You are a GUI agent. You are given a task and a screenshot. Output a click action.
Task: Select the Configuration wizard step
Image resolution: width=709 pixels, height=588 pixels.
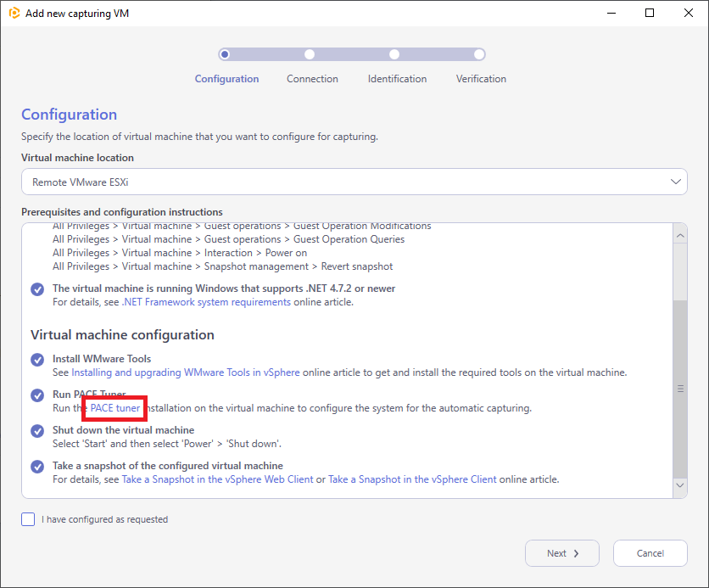[227, 79]
